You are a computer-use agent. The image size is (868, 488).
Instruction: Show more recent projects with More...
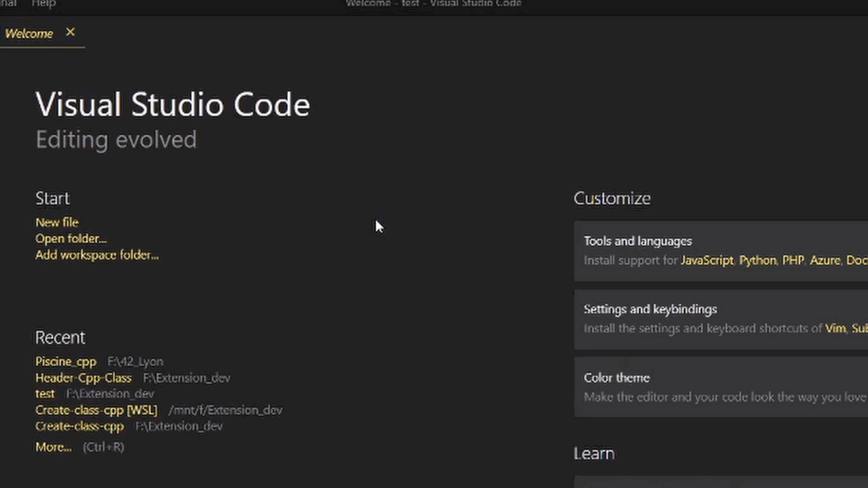[x=53, y=447]
